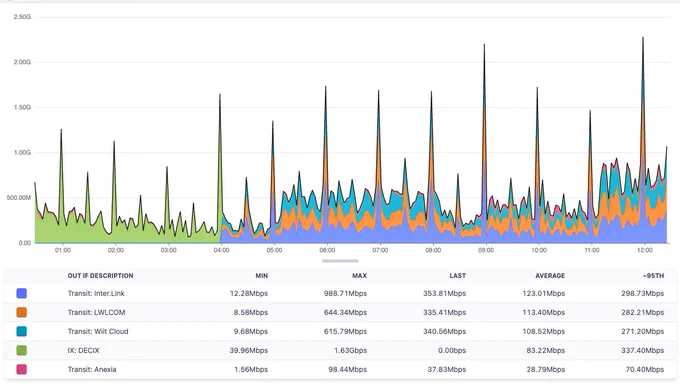680x392 pixels.
Task: Click the 1.63Gbps max value for DECIX
Action: pos(350,351)
